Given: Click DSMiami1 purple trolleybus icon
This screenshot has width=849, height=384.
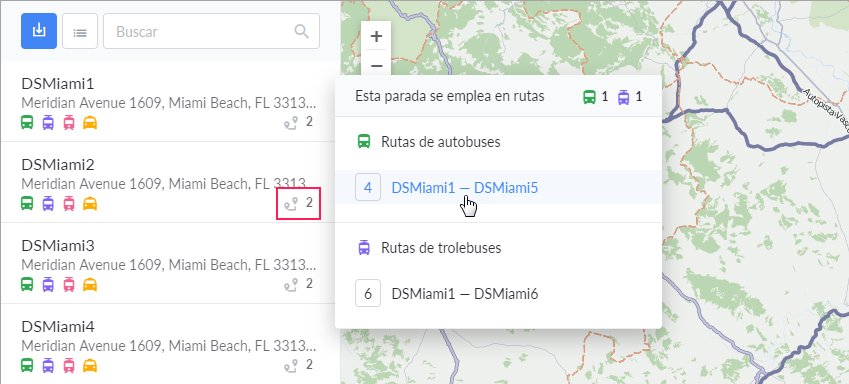Looking at the screenshot, I should click(48, 123).
